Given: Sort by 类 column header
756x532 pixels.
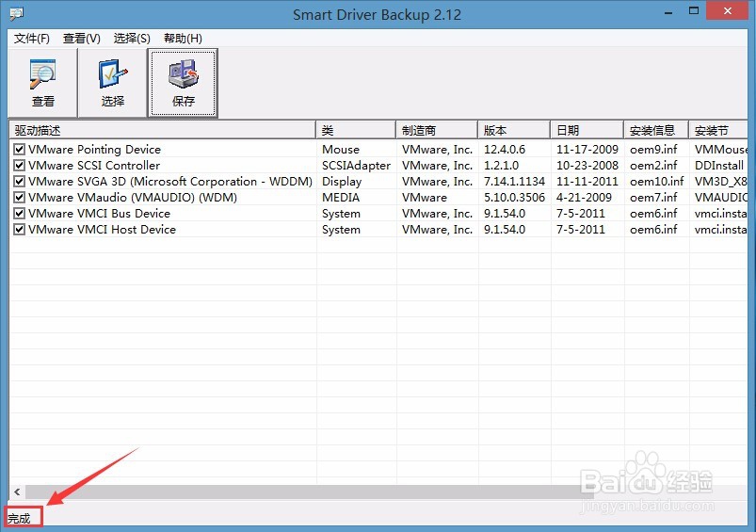Looking at the screenshot, I should coord(356,130).
